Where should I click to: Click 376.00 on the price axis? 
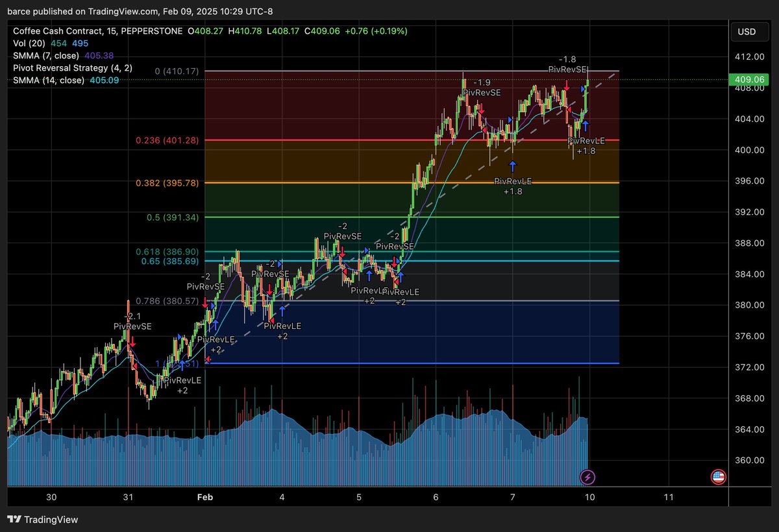750,336
